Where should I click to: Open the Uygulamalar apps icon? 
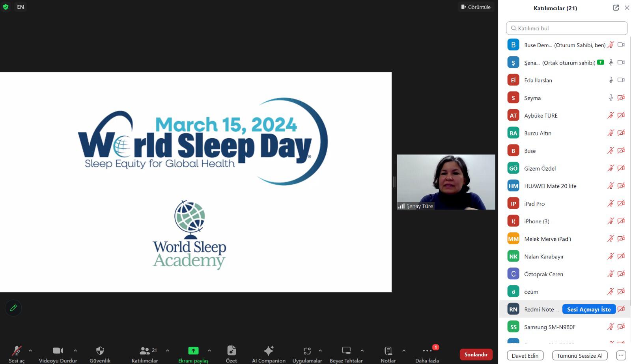point(307,351)
